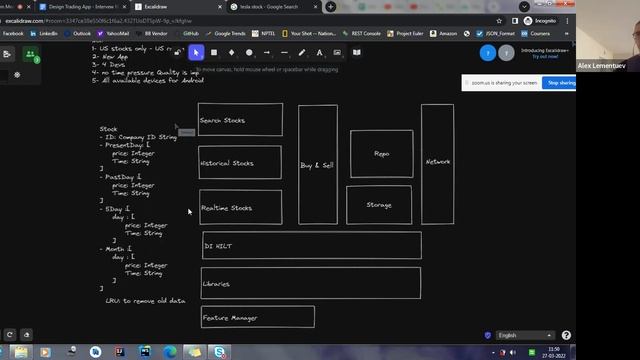Select the freehand Pencil draw tool

(x=302, y=53)
